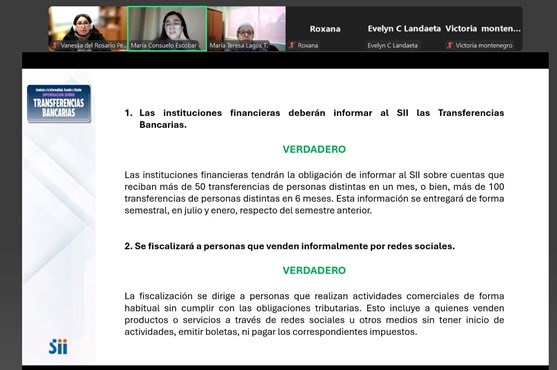This screenshot has width=557, height=370.
Task: Click the second green VERDADERO answer
Action: 314,271
